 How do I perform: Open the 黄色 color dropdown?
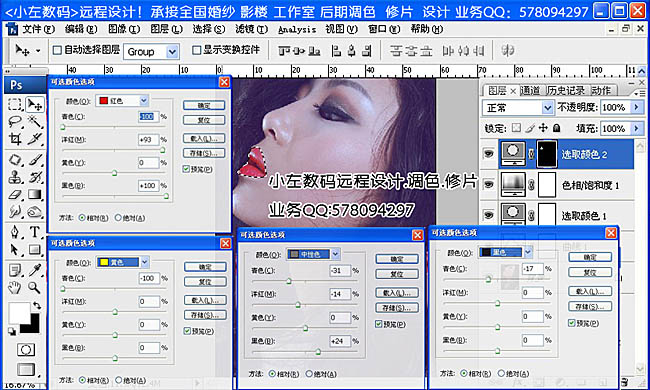pyautogui.click(x=144, y=262)
